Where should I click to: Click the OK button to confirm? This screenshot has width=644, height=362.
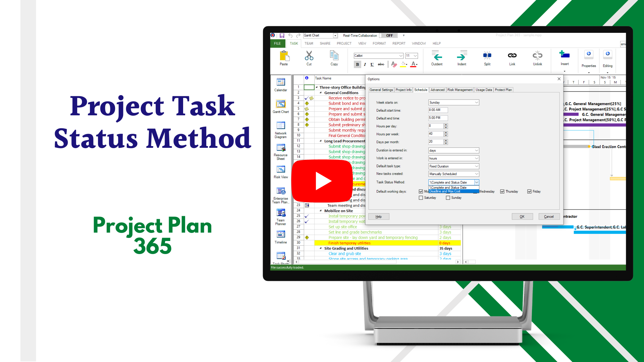[x=522, y=216]
